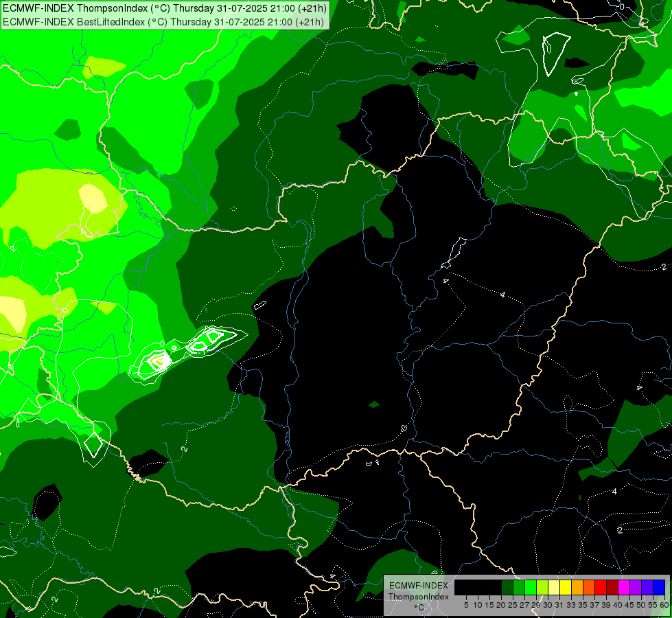Select the dark red 39–40 legend swatch
The width and height of the screenshot is (672, 618).
[612, 588]
